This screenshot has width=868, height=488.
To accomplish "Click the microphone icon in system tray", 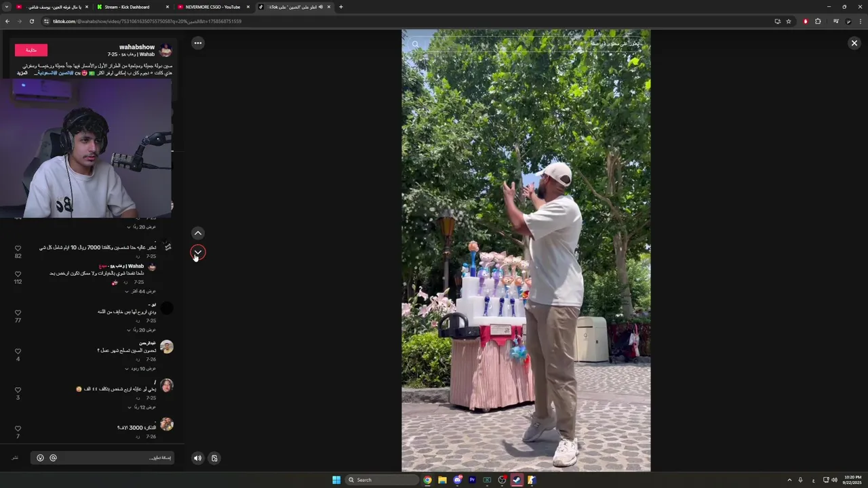I will (800, 480).
